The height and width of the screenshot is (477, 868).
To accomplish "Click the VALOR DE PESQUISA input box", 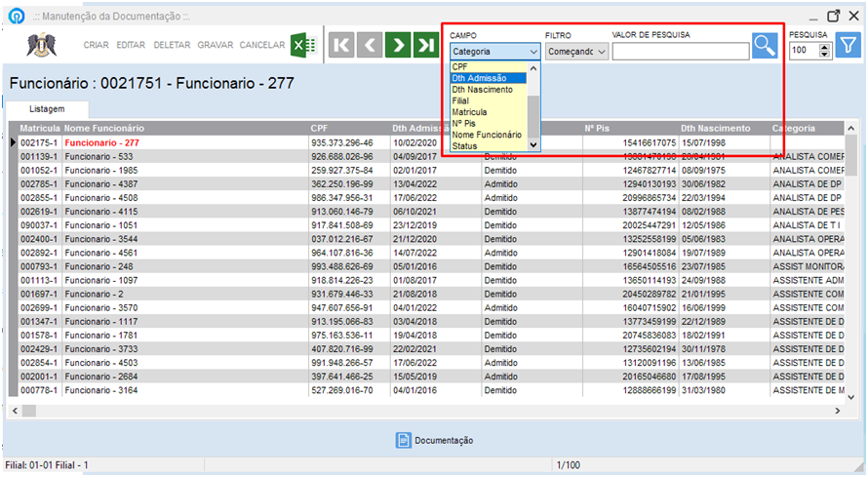I will click(681, 52).
